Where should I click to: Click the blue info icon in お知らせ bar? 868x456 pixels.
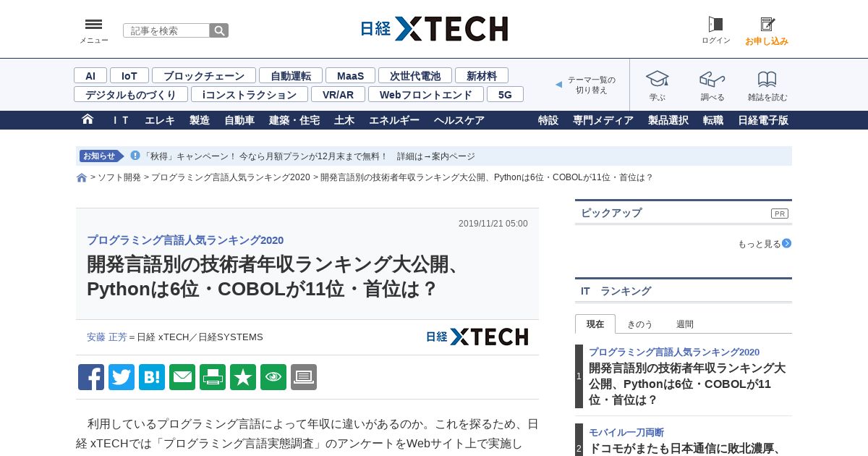pos(135,156)
